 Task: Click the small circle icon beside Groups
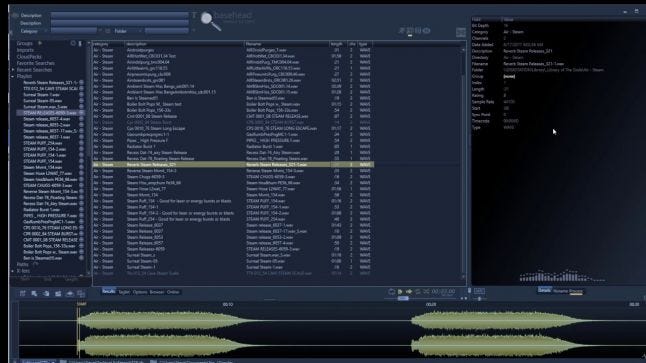(73, 43)
